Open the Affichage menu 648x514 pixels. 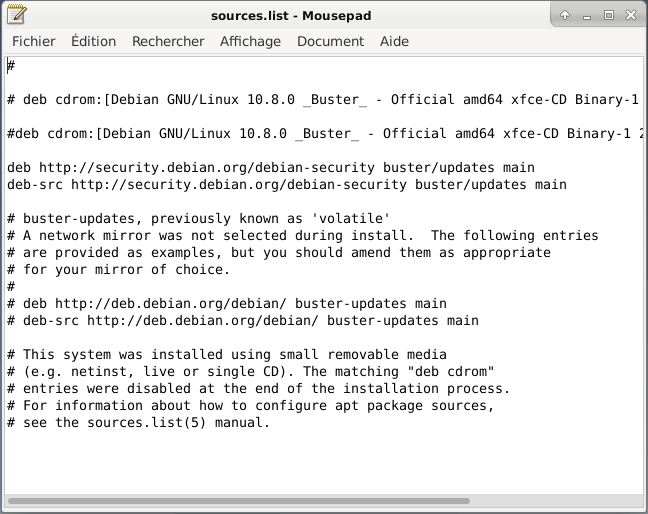pyautogui.click(x=250, y=41)
